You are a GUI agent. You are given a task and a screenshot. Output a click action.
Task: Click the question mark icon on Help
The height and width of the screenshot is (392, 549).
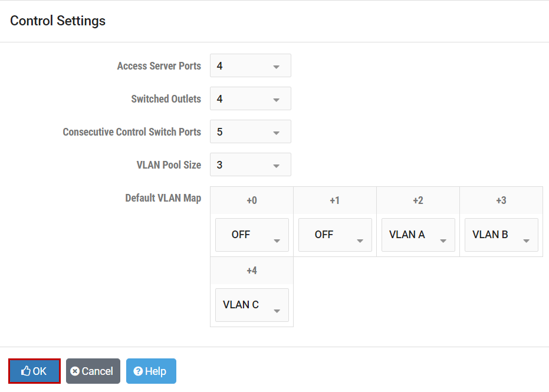[x=139, y=371]
